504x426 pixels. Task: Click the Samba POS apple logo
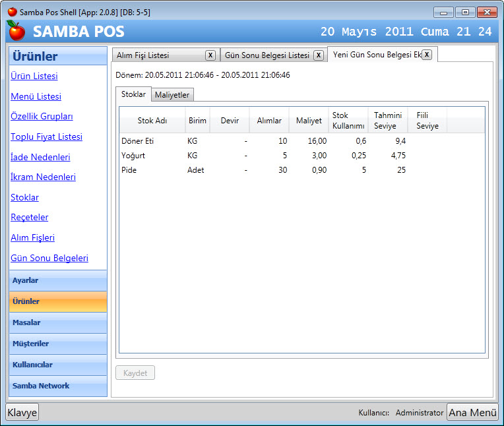tap(16, 30)
